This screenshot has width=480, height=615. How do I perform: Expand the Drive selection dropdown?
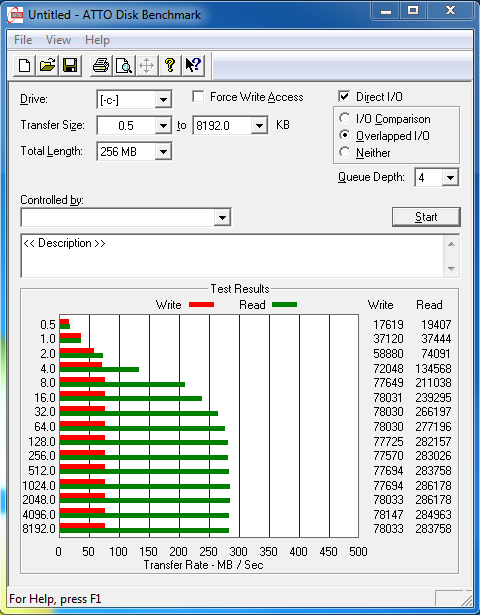click(163, 100)
